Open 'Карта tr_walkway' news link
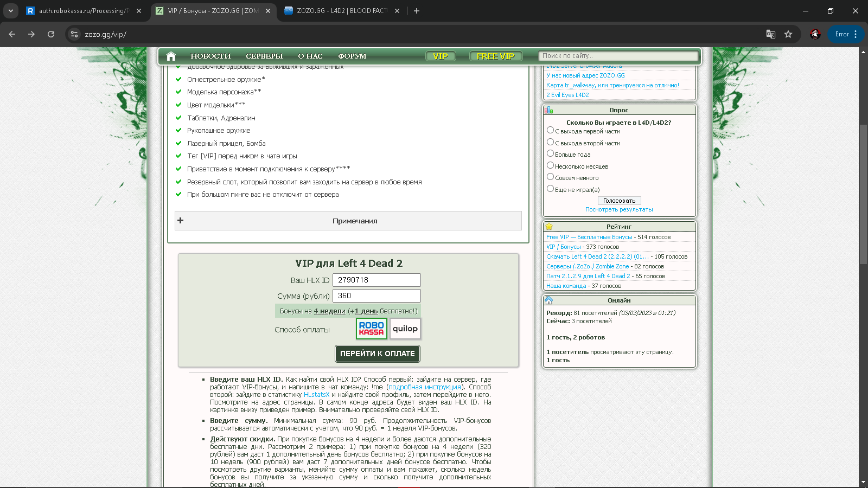The width and height of the screenshot is (868, 488). click(612, 85)
